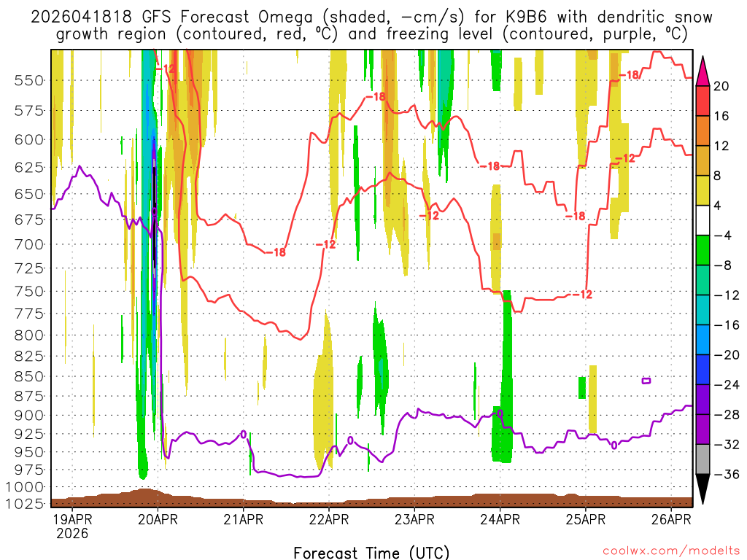Select the 850 pressure level label
This screenshot has width=747, height=560.
29,377
